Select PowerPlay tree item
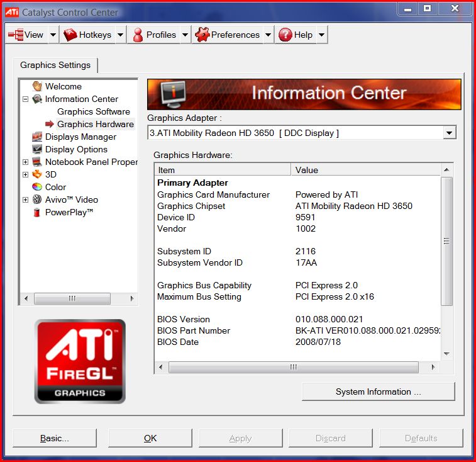The width and height of the screenshot is (476, 462). click(69, 212)
